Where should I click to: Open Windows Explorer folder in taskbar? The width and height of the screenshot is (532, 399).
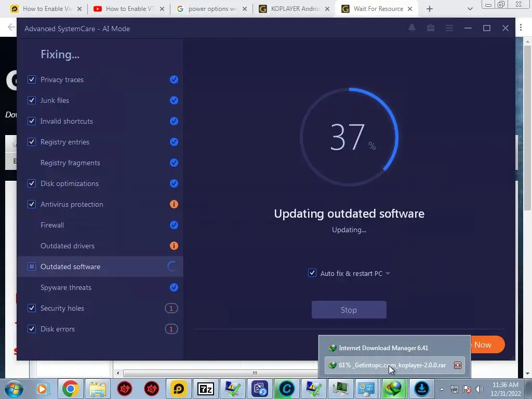point(97,389)
